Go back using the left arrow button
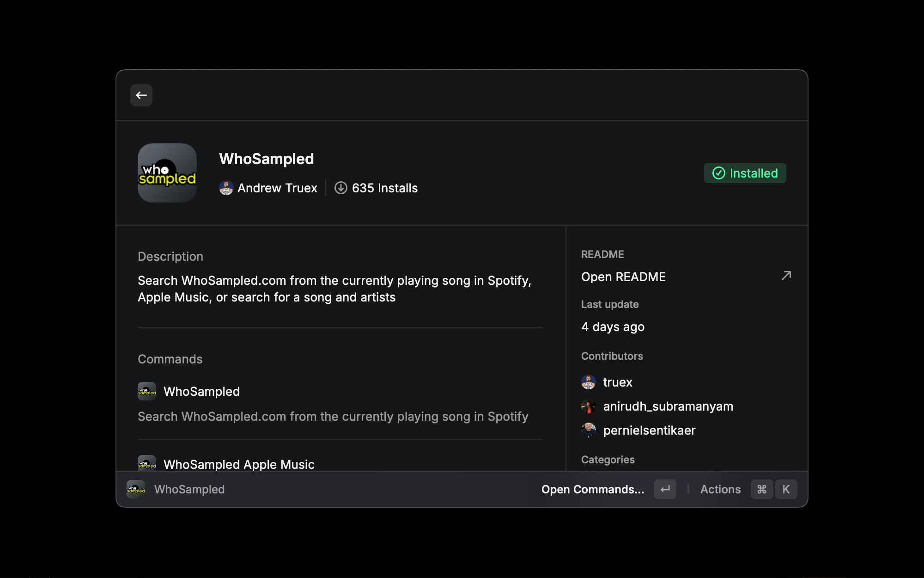Viewport: 924px width, 578px height. click(141, 95)
